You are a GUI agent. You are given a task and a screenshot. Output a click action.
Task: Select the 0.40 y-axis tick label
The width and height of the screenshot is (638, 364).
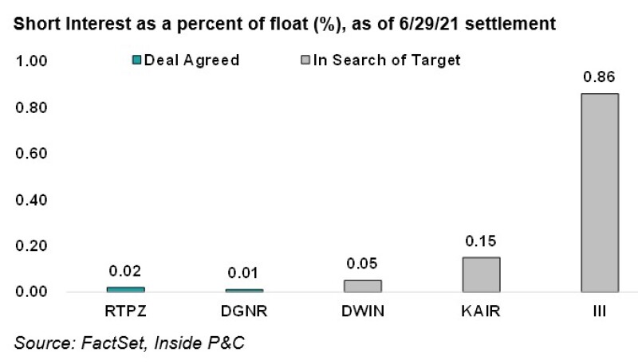33,200
